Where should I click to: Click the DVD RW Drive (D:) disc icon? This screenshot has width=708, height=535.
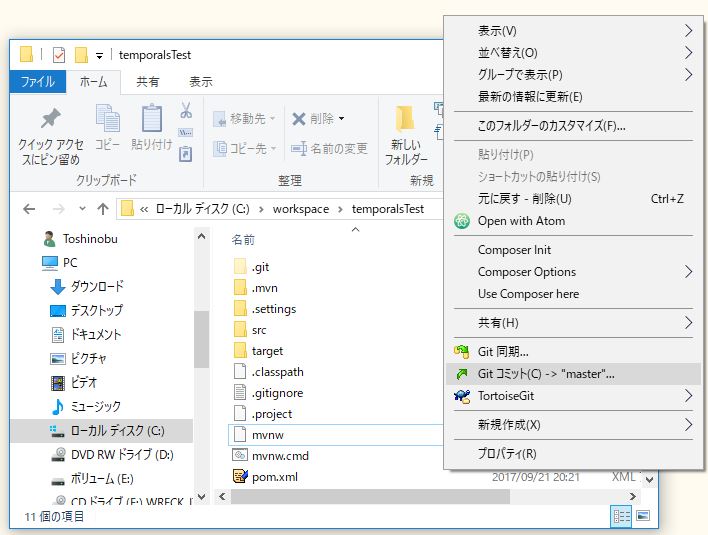pyautogui.click(x=58, y=454)
